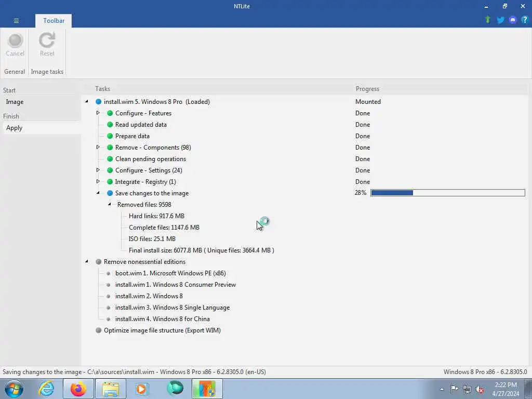
Task: Click green status dot beside Configure - Features
Action: pyautogui.click(x=110, y=113)
